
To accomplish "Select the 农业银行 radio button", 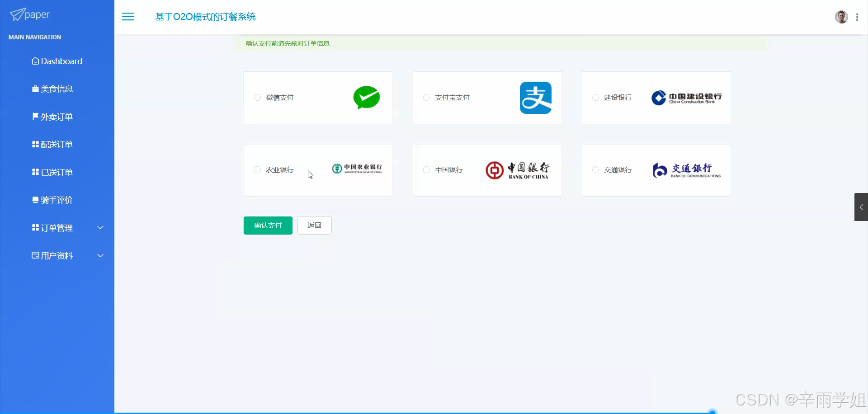I will (257, 170).
